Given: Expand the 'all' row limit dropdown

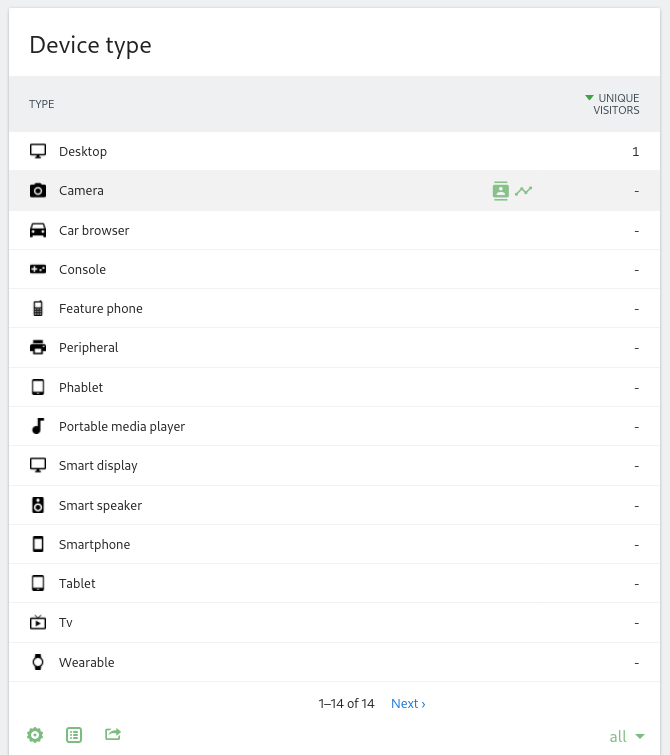Looking at the screenshot, I should (627, 737).
